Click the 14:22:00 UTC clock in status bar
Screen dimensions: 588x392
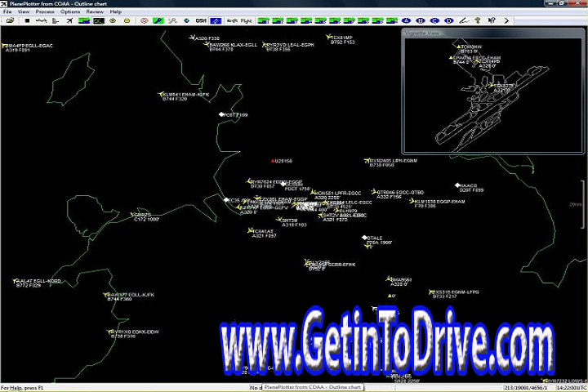[x=572, y=387]
